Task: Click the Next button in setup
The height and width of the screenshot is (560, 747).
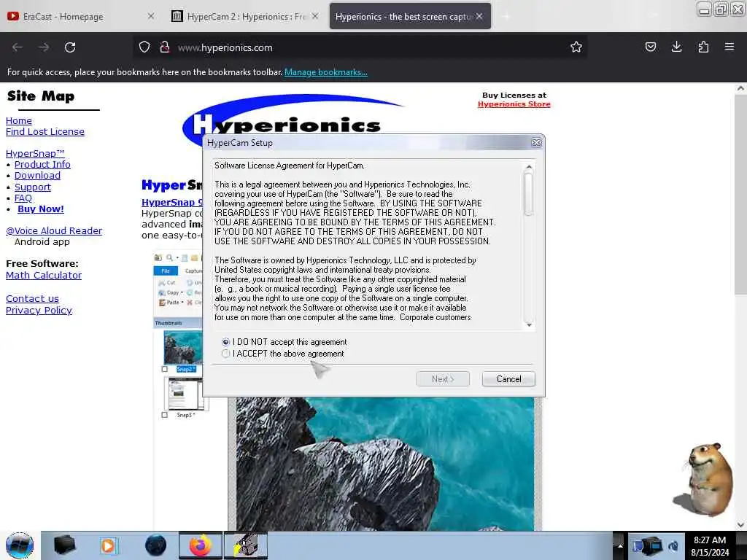Action: click(x=443, y=379)
